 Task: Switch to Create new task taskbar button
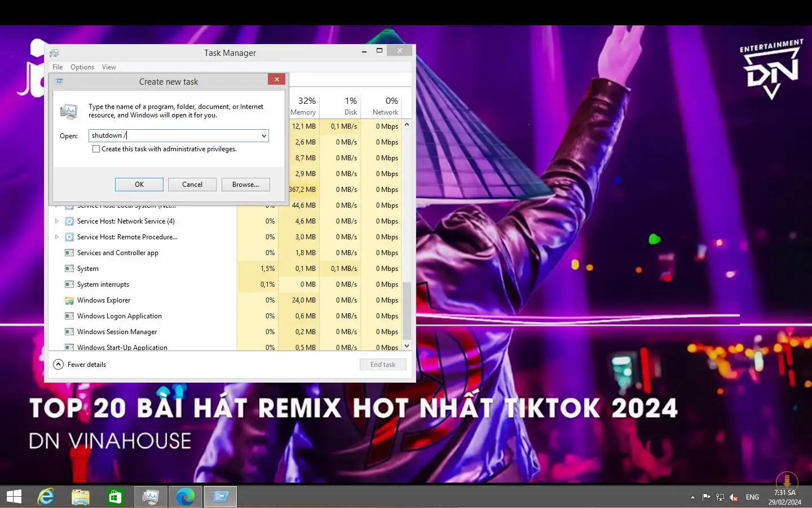(220, 497)
